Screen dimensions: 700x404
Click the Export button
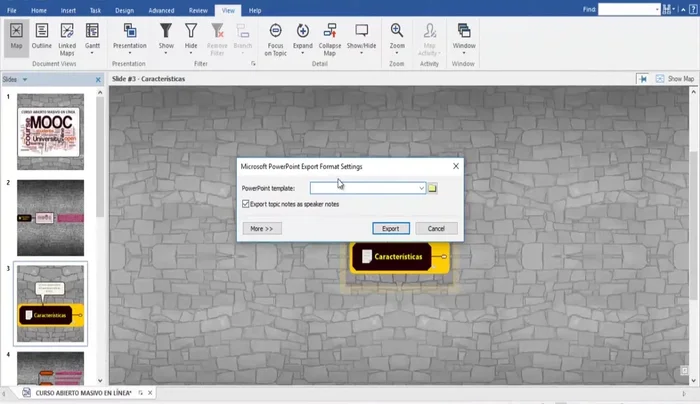(390, 228)
